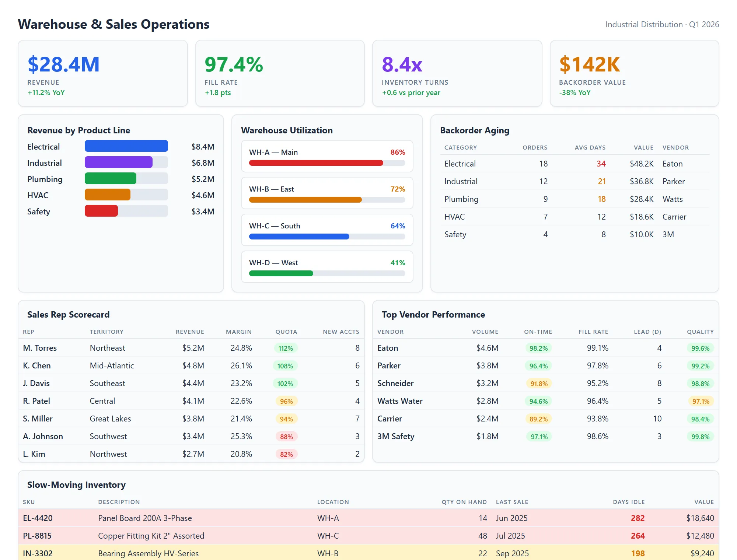737x560 pixels.
Task: Click the Eaton vendor name in Backorder Aging
Action: [x=673, y=164]
